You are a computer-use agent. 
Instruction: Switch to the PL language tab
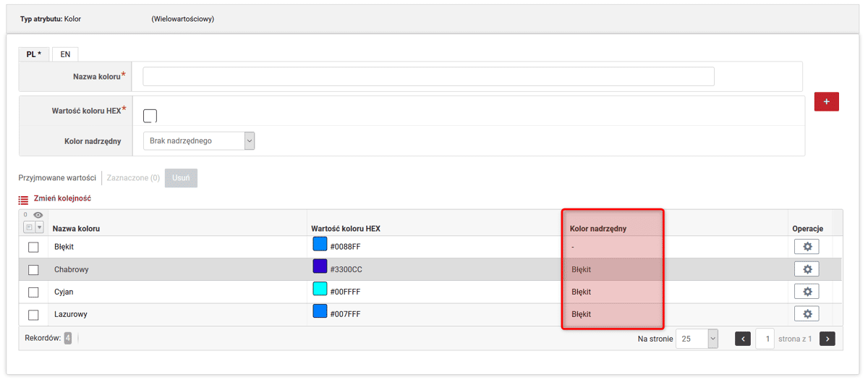[34, 54]
